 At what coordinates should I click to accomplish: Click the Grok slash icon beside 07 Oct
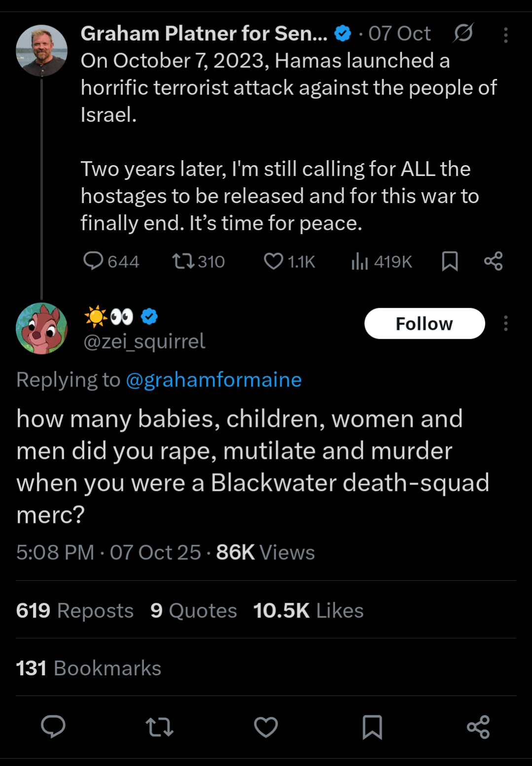click(463, 34)
